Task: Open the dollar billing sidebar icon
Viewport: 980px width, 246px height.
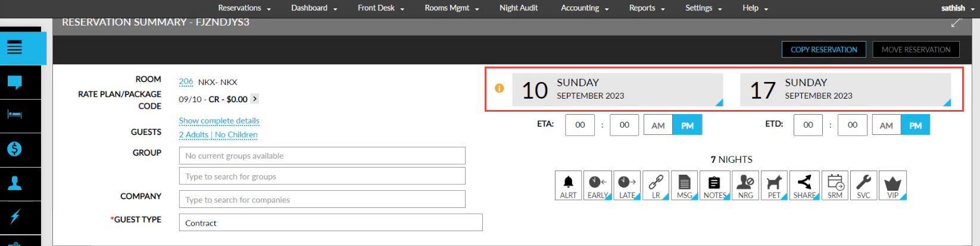Action: tap(15, 149)
